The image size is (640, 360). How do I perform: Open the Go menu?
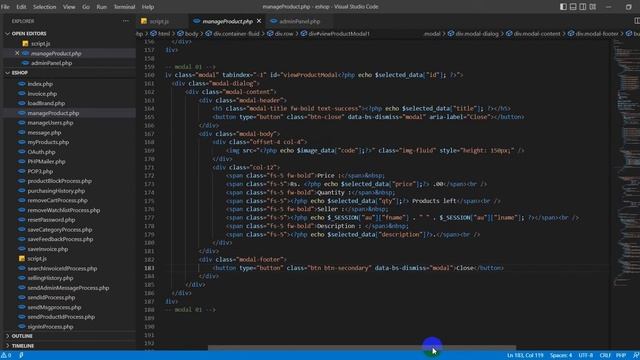(86, 7)
